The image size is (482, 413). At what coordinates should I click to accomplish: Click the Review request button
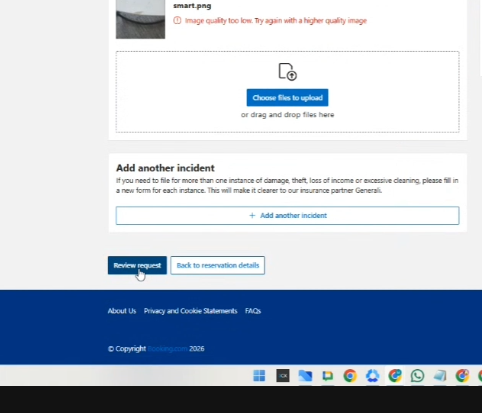tap(137, 265)
